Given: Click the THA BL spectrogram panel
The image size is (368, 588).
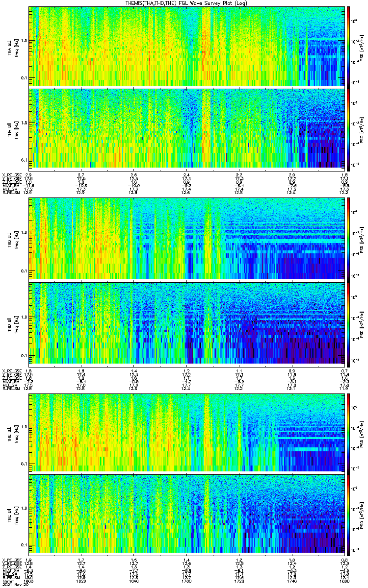Looking at the screenshot, I should (x=187, y=46).
